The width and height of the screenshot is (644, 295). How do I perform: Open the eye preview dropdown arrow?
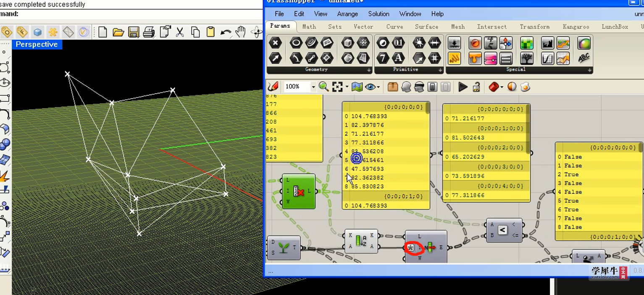point(379,87)
